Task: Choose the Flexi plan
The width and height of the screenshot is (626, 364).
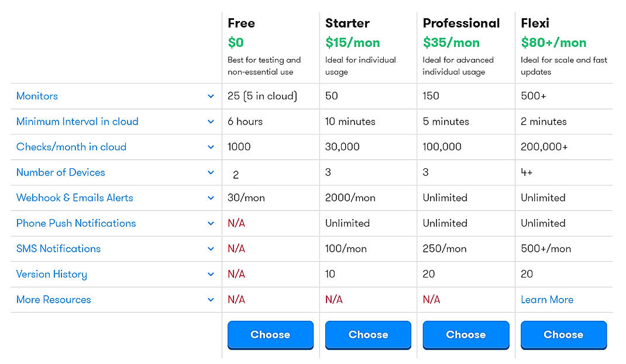Action: point(563,334)
